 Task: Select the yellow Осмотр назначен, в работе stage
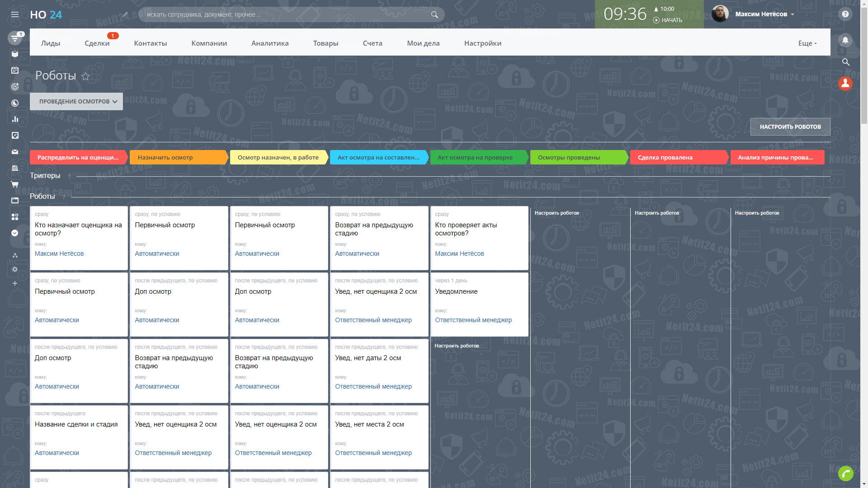278,157
